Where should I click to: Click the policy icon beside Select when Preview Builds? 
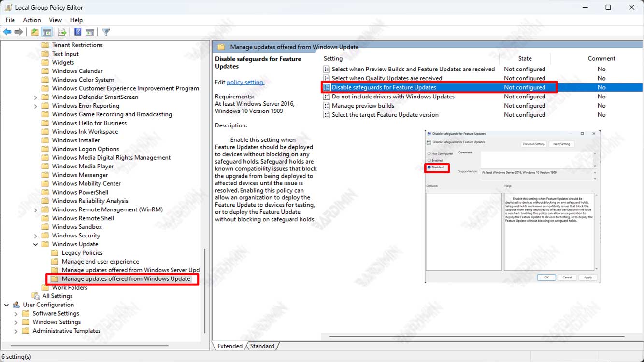(327, 69)
